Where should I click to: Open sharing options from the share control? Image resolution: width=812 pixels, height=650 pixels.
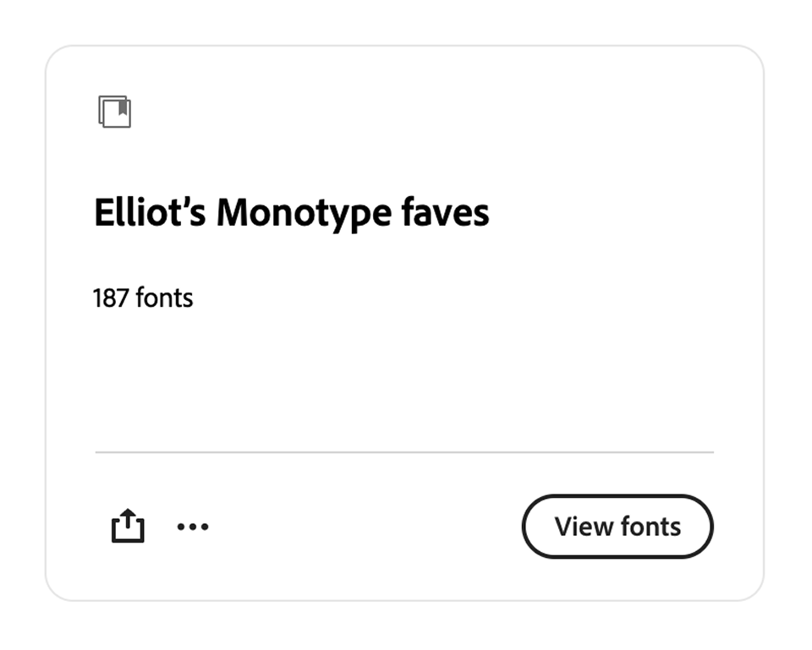(x=128, y=526)
